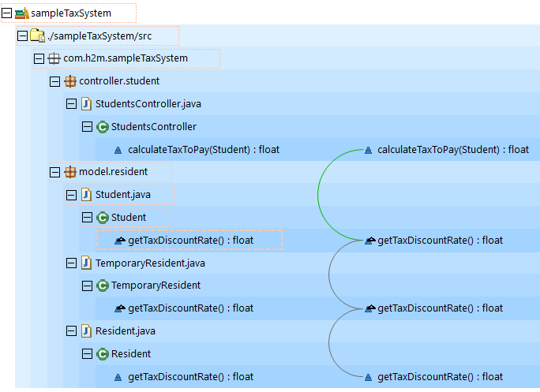Click the sampleTaxSystem project books icon
Image resolution: width=540 pixels, height=392 pixels.
pyautogui.click(x=21, y=13)
